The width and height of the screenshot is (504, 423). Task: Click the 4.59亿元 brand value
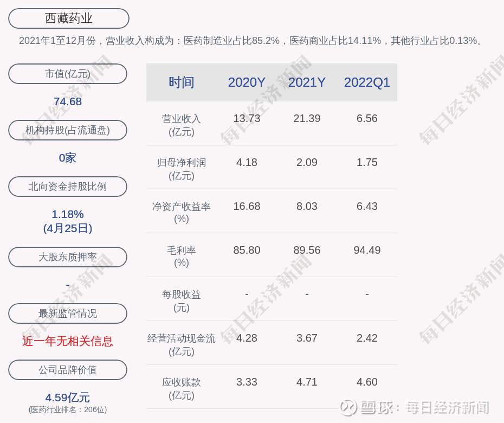68,398
